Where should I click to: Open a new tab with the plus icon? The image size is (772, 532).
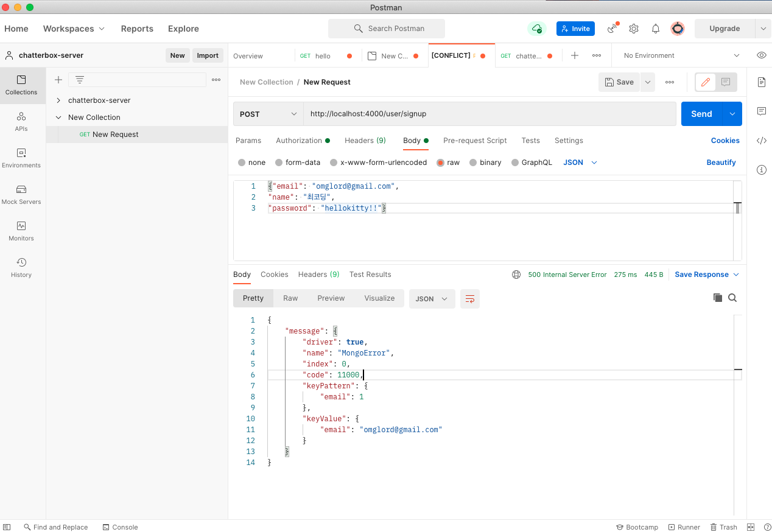click(x=575, y=55)
